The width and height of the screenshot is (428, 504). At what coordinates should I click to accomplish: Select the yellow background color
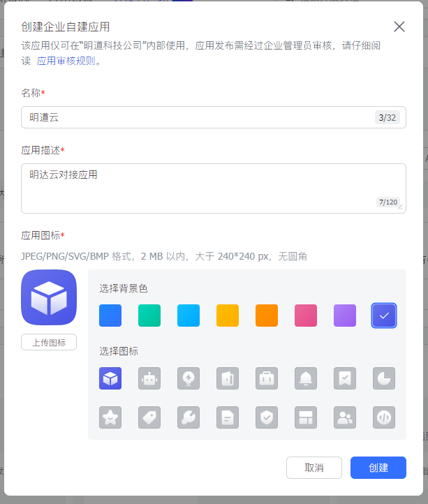(228, 316)
